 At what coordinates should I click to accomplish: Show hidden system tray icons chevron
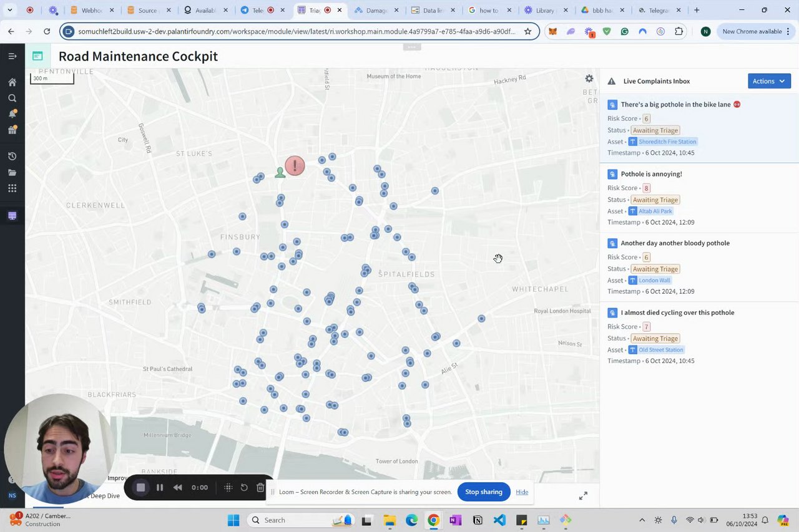642,520
